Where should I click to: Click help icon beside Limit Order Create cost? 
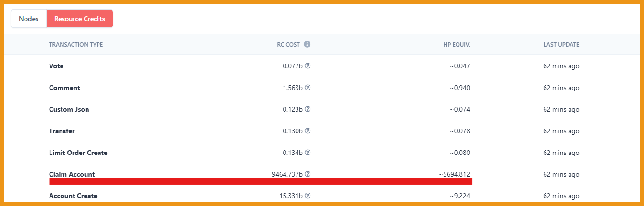tap(308, 153)
